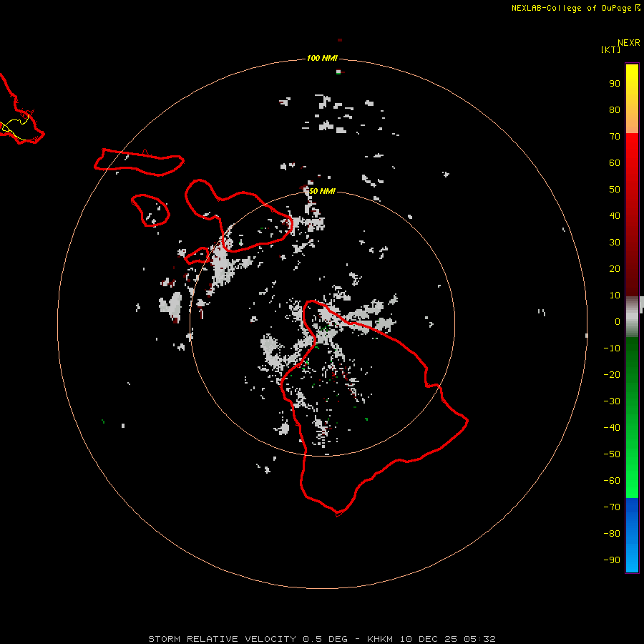Click the NEXR label above the color bar
The image size is (644, 644).
(629, 43)
